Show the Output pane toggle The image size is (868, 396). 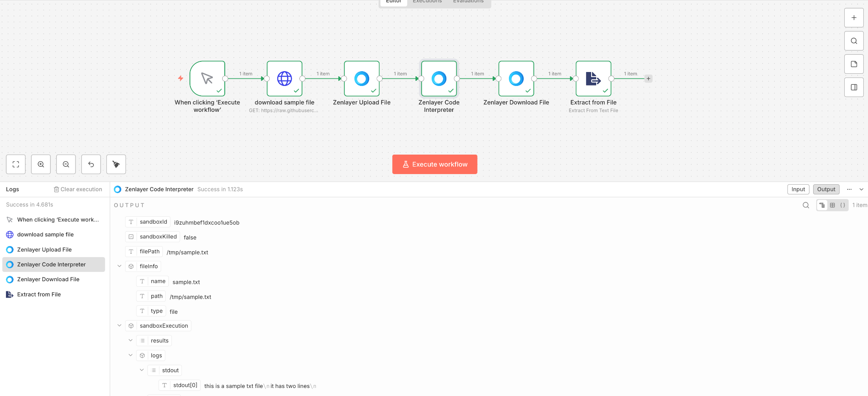pyautogui.click(x=826, y=189)
